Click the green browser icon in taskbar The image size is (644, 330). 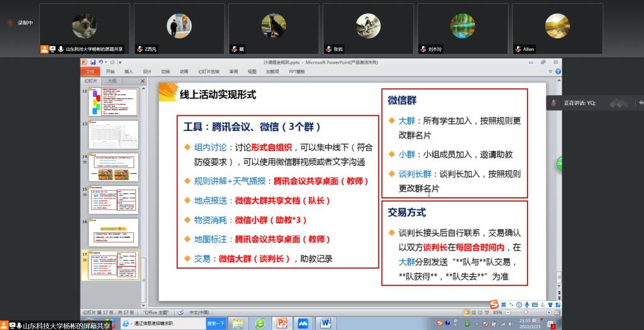coord(260,323)
